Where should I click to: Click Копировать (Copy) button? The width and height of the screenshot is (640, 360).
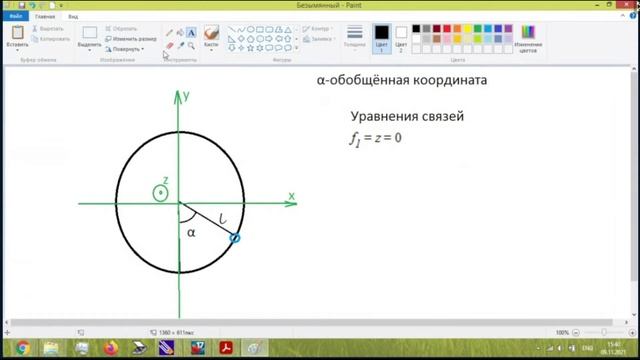51,39
